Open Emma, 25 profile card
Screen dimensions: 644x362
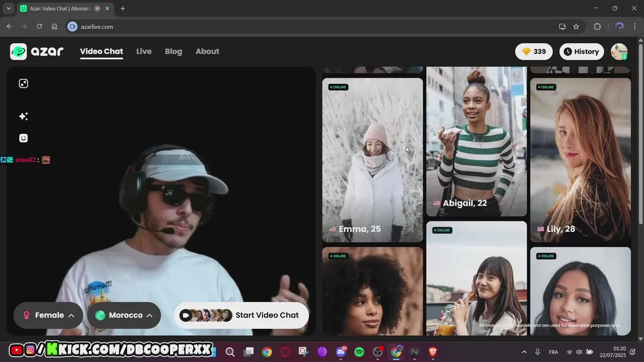[x=372, y=160]
